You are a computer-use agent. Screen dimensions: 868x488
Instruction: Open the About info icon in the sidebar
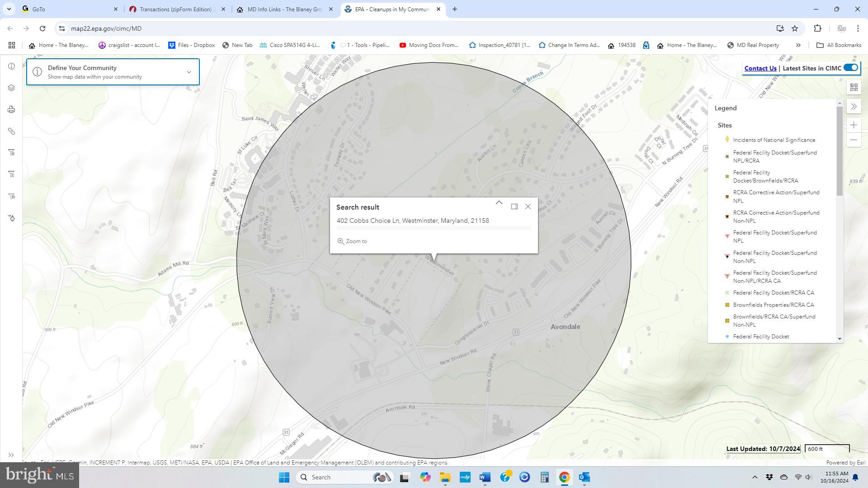[11, 66]
